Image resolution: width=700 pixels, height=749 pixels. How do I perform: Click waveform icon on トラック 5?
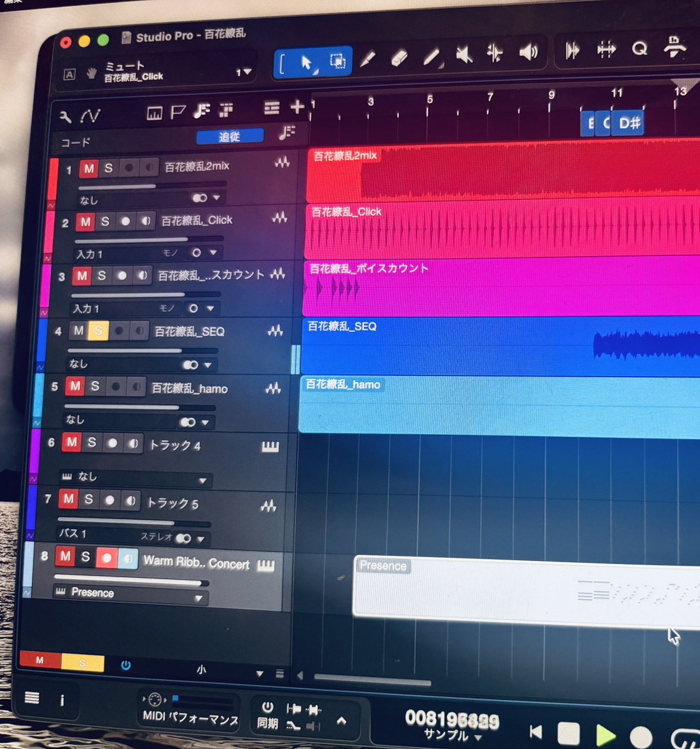point(269,506)
